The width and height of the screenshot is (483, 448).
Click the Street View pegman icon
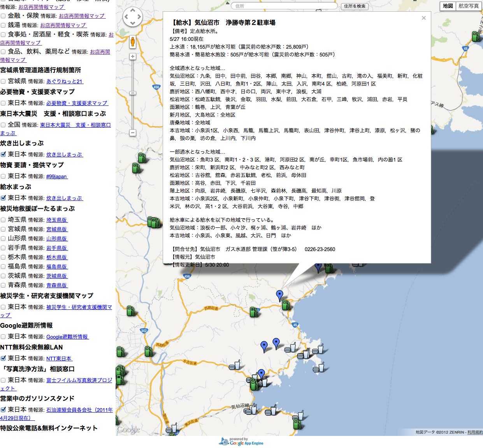(133, 41)
